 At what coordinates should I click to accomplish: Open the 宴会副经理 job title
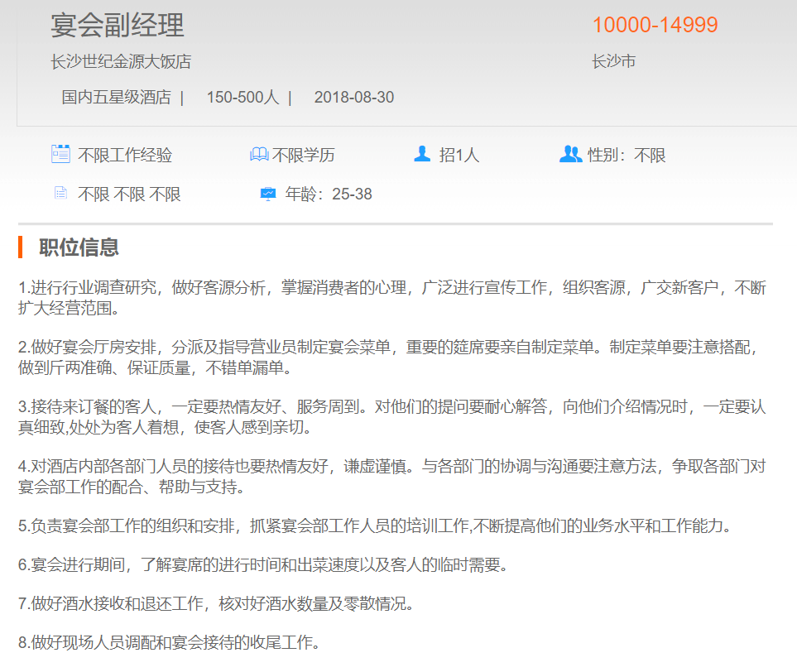(118, 26)
